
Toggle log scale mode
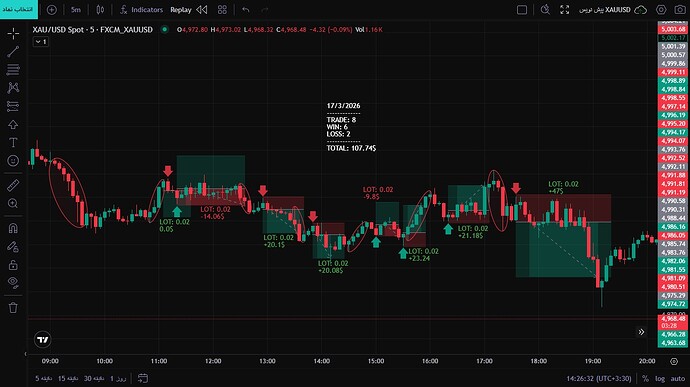[660, 379]
